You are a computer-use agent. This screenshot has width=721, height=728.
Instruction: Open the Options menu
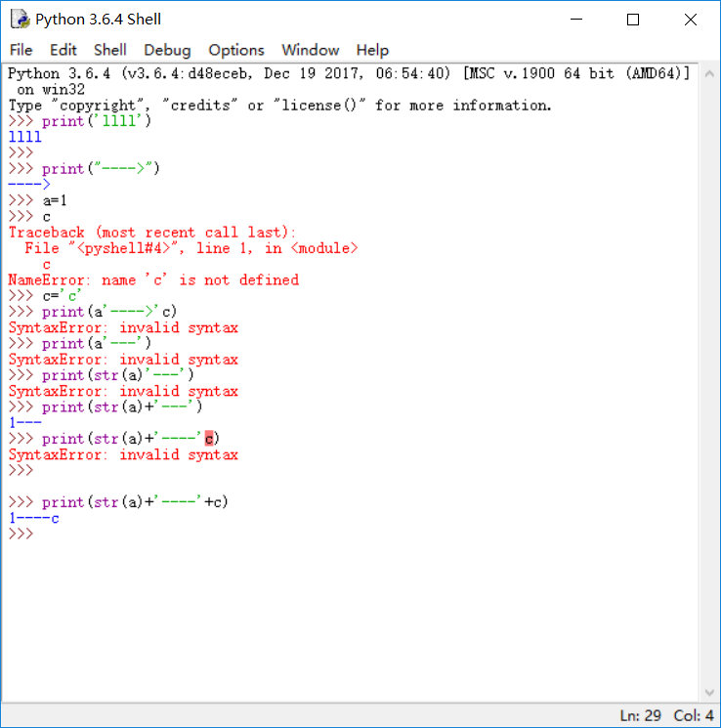(236, 50)
